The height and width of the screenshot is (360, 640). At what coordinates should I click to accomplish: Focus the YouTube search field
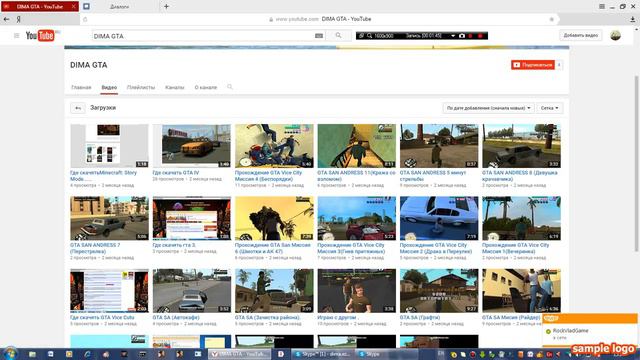(203, 36)
